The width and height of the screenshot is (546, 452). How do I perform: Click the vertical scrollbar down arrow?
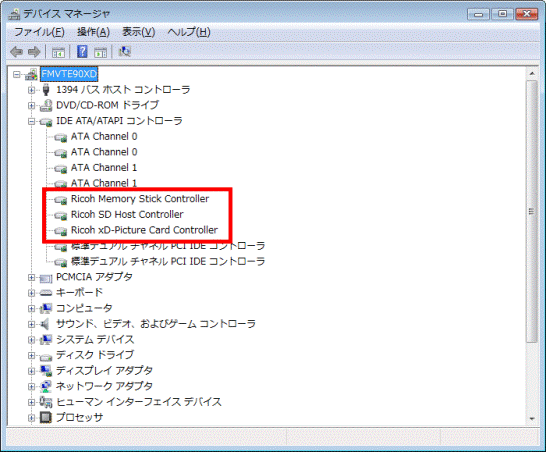click(x=532, y=419)
